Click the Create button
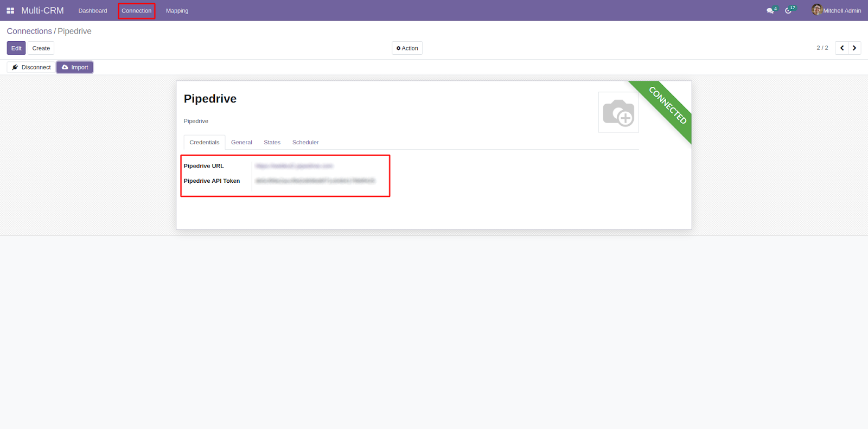Image resolution: width=868 pixels, height=429 pixels. [x=41, y=48]
